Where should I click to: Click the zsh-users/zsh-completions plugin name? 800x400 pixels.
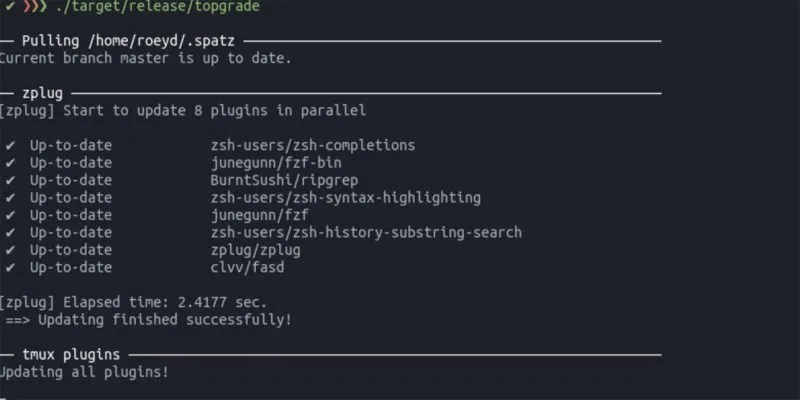pos(313,145)
